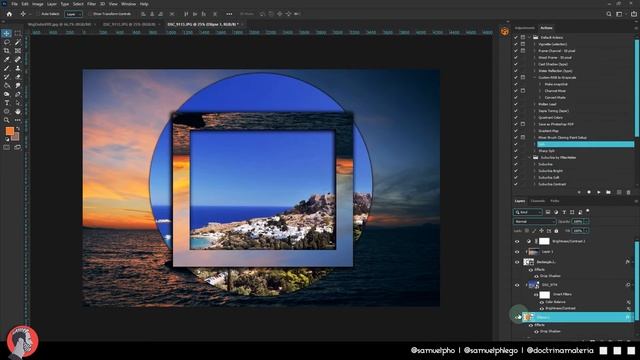Select the Clone Stamp tool
This screenshot has height=360, width=640.
18,68
